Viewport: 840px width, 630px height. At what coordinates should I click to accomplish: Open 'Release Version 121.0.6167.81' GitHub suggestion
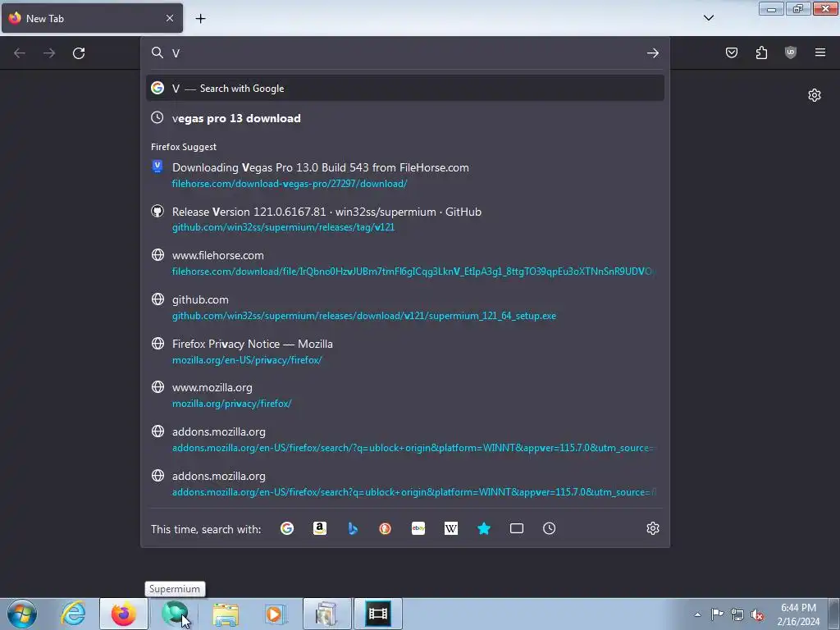[x=405, y=219]
